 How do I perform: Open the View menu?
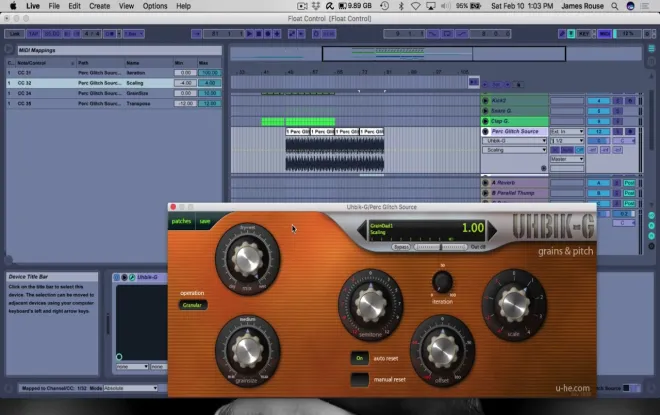click(x=126, y=6)
